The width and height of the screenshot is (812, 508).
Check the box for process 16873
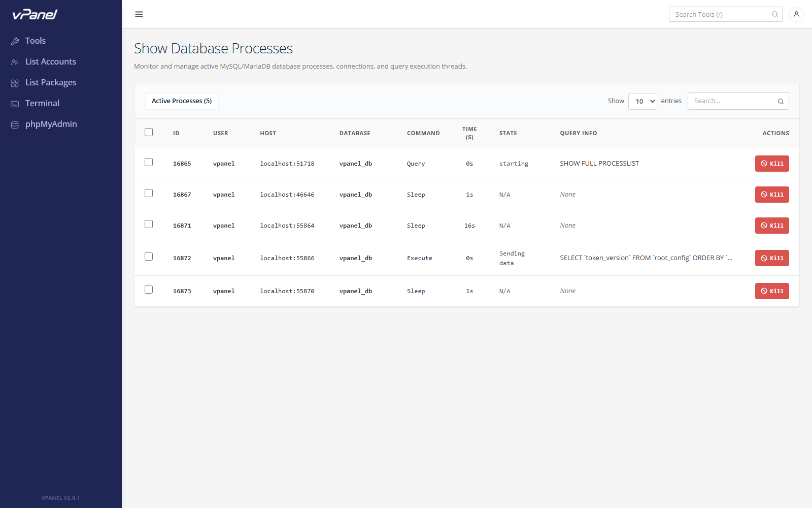pyautogui.click(x=149, y=290)
